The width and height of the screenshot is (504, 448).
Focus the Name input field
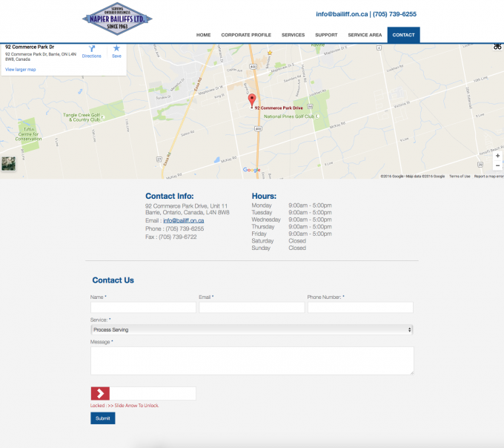coord(143,307)
